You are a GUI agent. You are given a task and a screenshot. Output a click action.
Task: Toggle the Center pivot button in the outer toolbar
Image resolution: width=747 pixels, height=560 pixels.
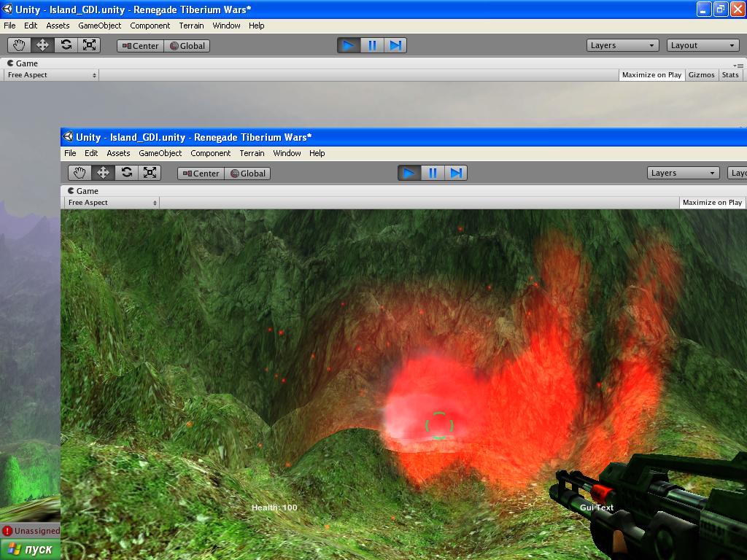click(x=141, y=46)
